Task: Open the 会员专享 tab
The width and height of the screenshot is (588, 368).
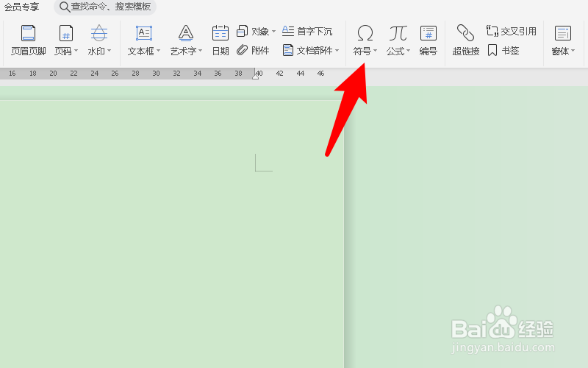Action: click(x=21, y=7)
